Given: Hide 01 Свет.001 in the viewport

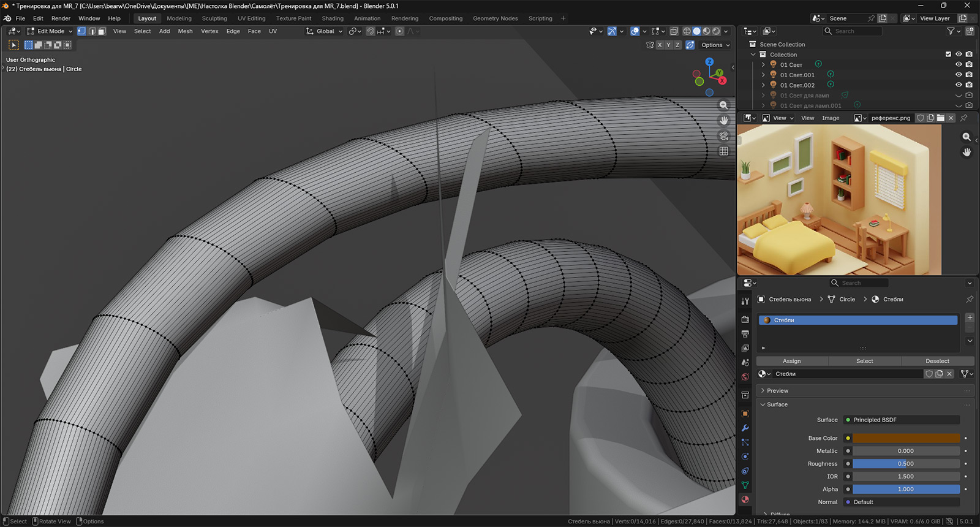Looking at the screenshot, I should [x=959, y=75].
